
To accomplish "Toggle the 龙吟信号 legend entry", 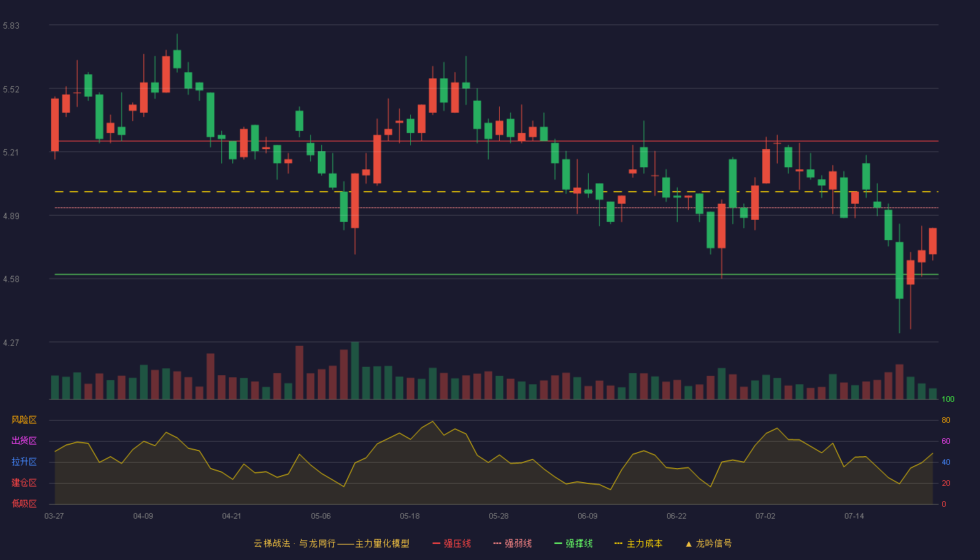I will (x=708, y=543).
